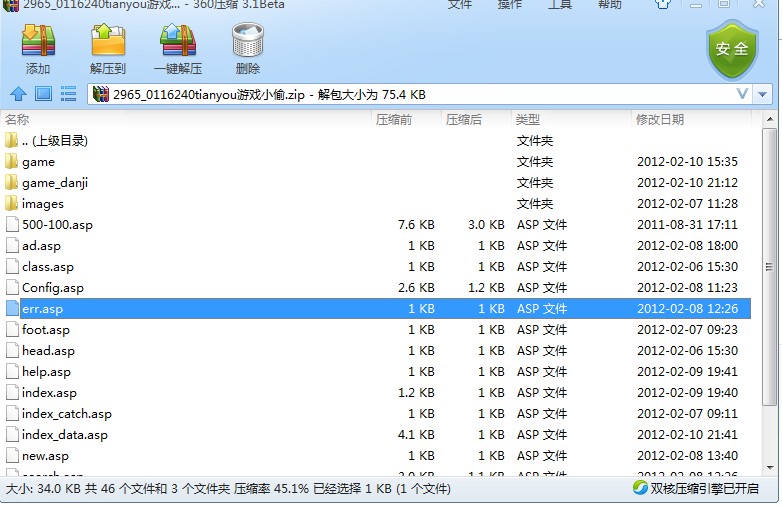The width and height of the screenshot is (782, 507).
Task: Click the 1.2 KB compressed size of Config.asp
Action: [x=486, y=288]
